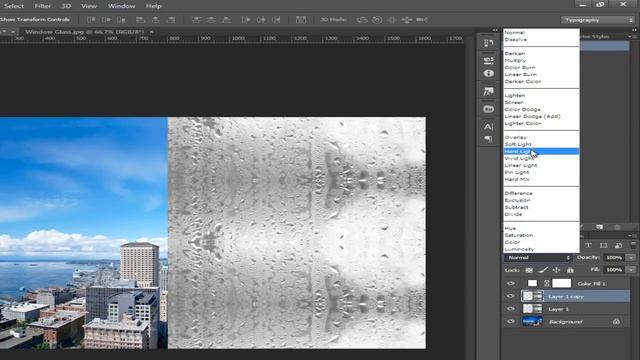
Task: Click lock icon on Background layer
Action: 616,322
